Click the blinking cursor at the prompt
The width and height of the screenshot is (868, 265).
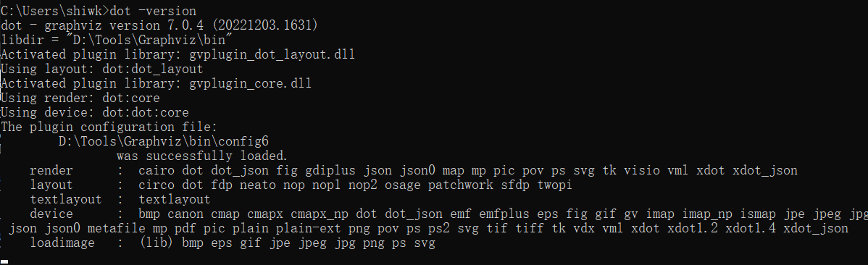click(x=4, y=261)
